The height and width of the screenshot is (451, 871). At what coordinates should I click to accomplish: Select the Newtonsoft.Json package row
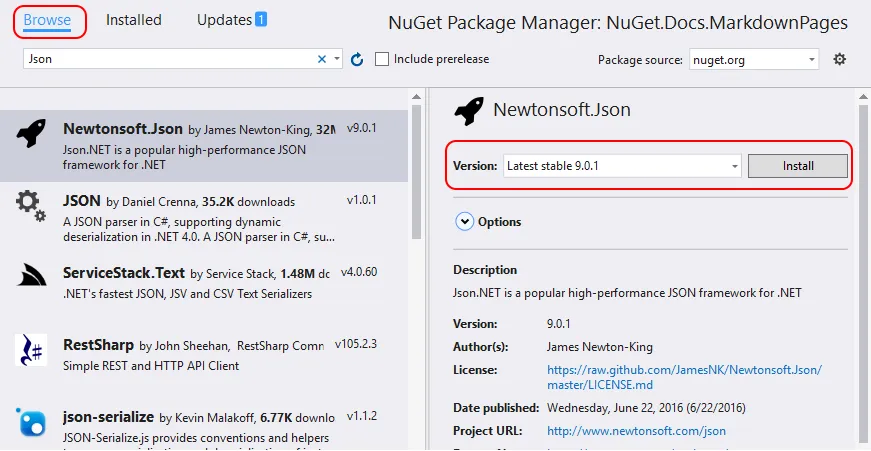coord(204,146)
